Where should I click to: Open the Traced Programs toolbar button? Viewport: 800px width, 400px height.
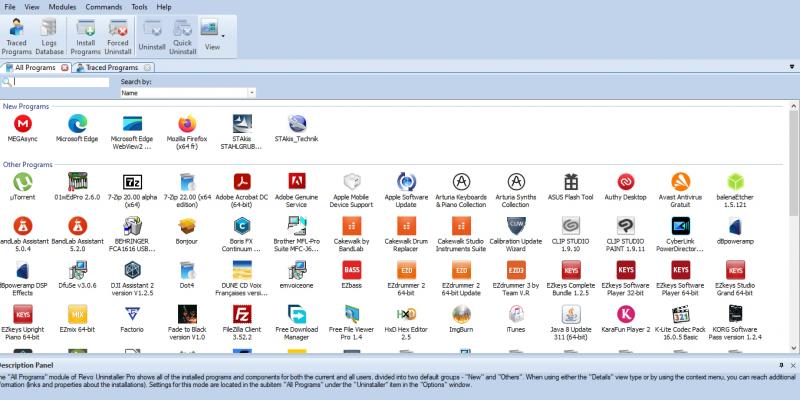point(17,37)
